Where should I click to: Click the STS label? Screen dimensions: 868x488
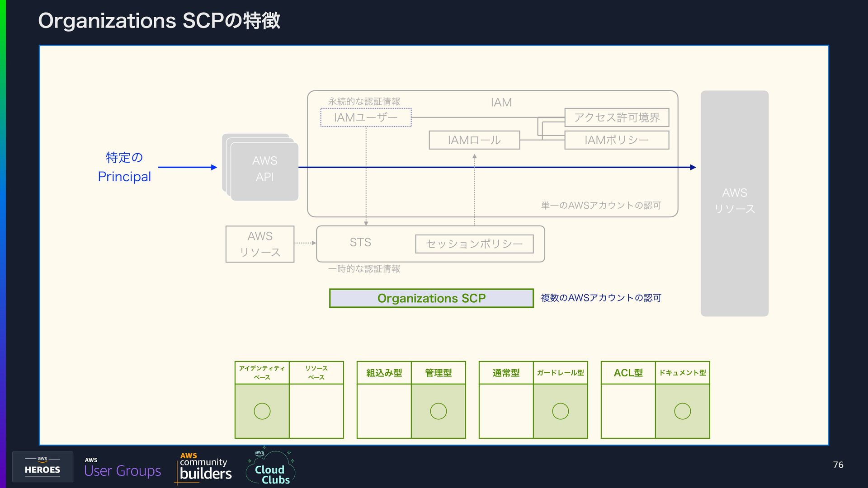click(360, 243)
